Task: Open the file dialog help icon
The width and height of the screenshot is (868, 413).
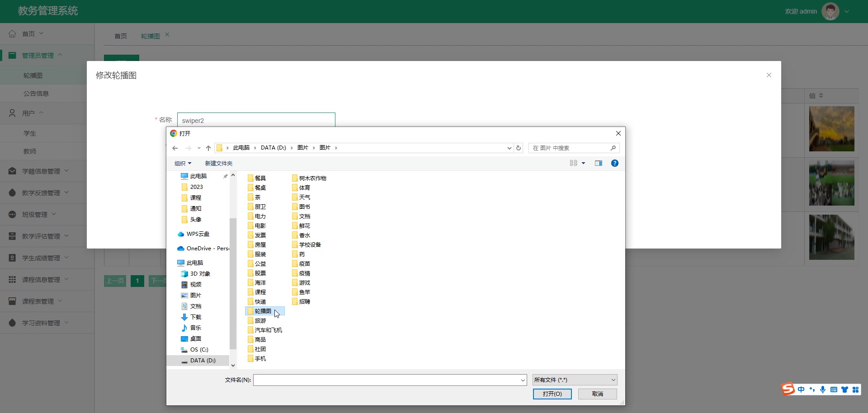Action: 614,163
